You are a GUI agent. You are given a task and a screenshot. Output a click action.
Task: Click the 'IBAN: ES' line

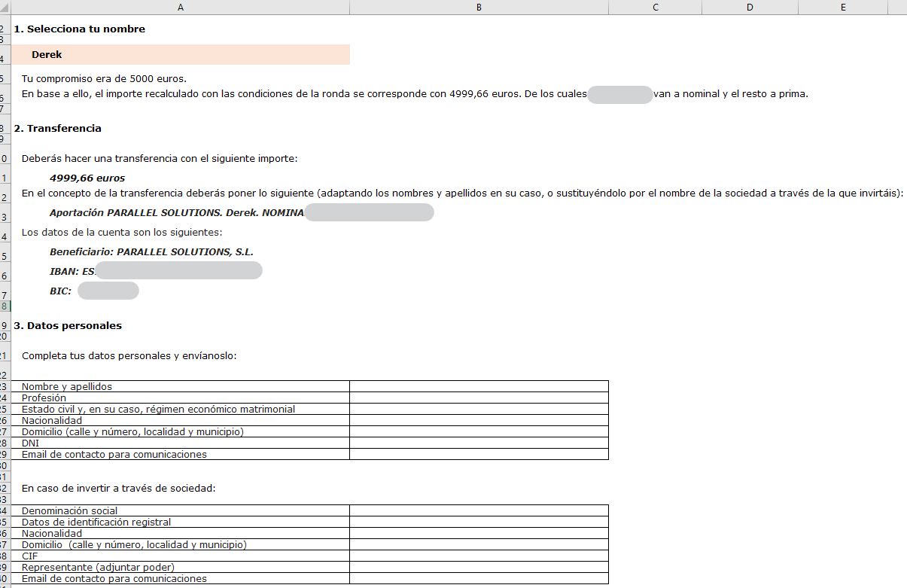coord(72,272)
